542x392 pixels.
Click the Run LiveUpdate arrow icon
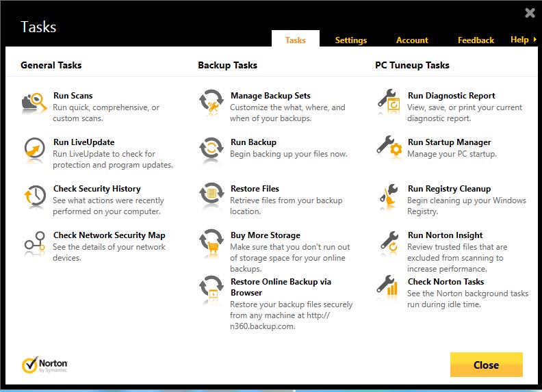pyautogui.click(x=35, y=148)
